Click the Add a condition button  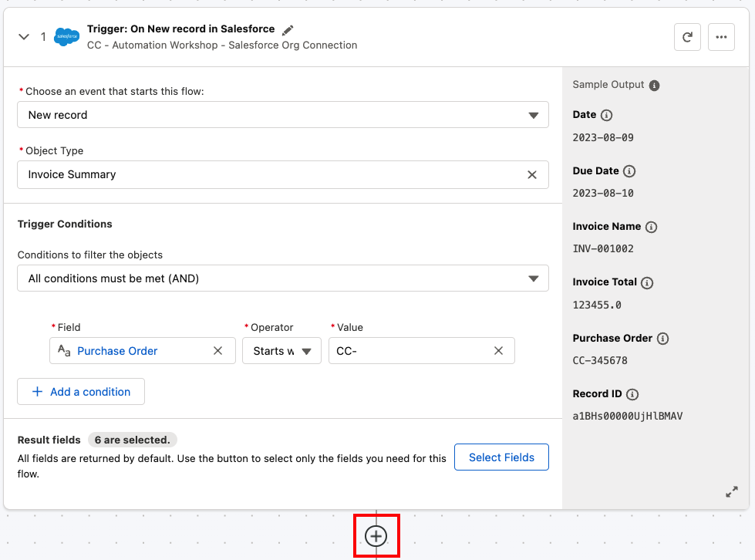coord(81,392)
